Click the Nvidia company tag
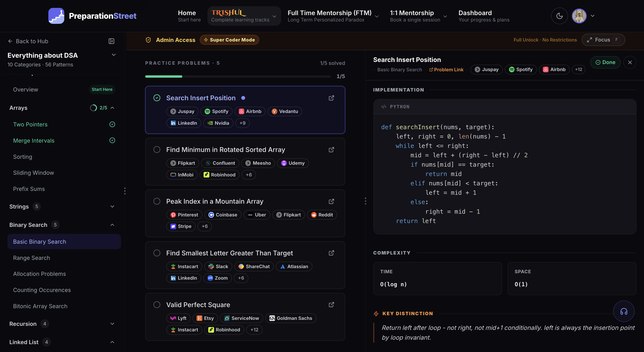644x352 pixels. pos(218,123)
